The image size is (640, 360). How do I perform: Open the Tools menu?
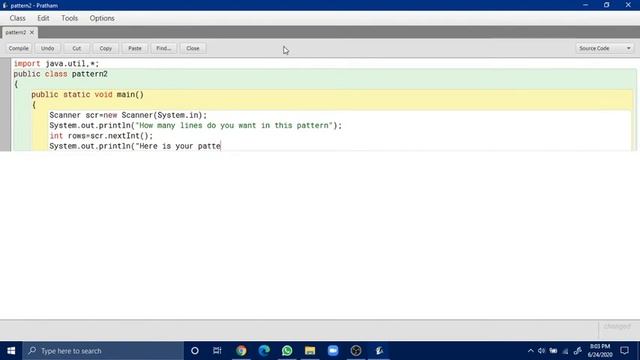pos(69,18)
